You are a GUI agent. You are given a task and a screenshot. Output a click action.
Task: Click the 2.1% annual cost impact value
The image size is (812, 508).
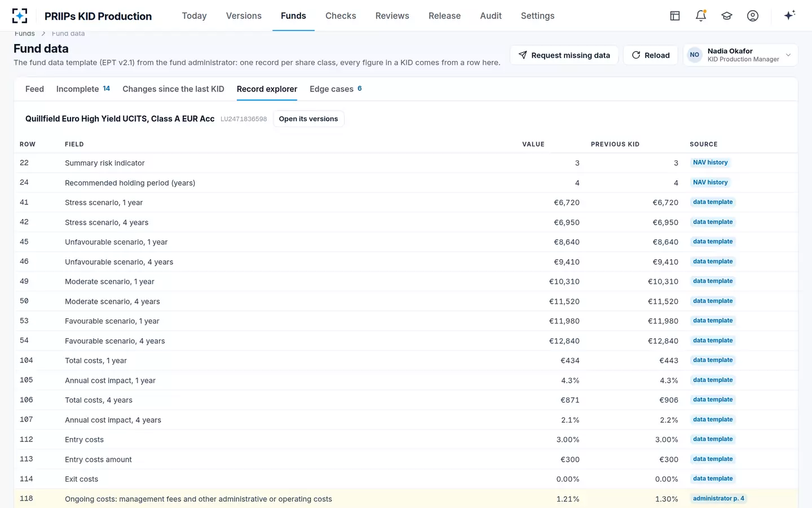(x=570, y=420)
